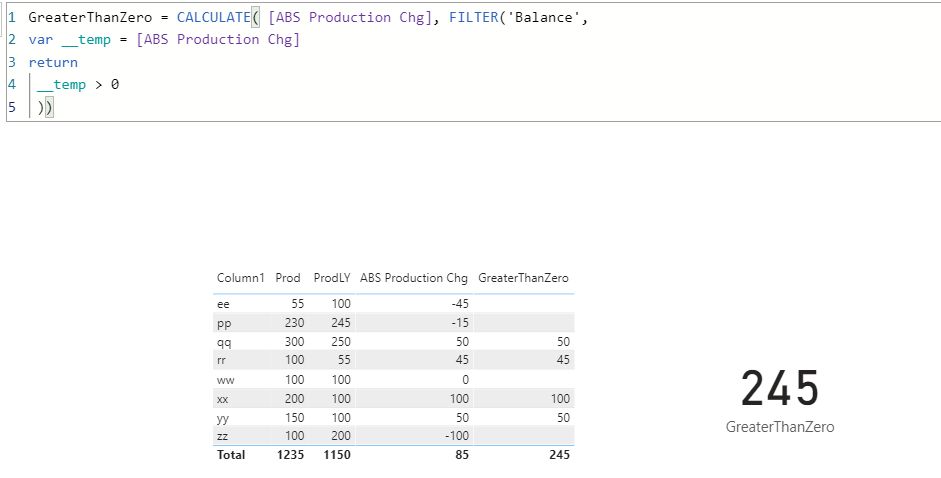Click the '__temp > 0' expression on line 4
The height and width of the screenshot is (478, 941).
(78, 85)
